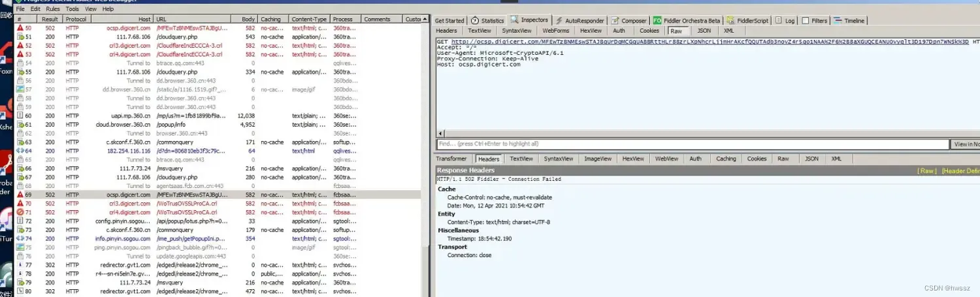Open the Edit menu
The width and height of the screenshot is (980, 297).
point(35,9)
